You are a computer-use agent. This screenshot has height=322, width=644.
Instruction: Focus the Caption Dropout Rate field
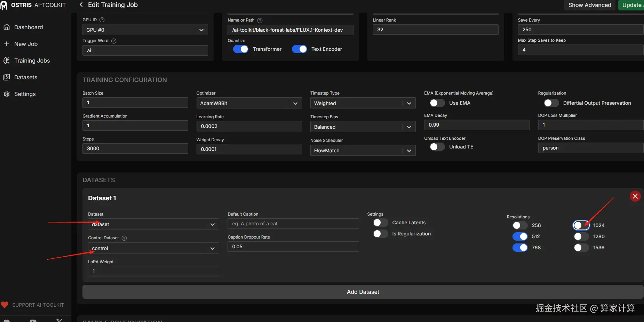[293, 247]
